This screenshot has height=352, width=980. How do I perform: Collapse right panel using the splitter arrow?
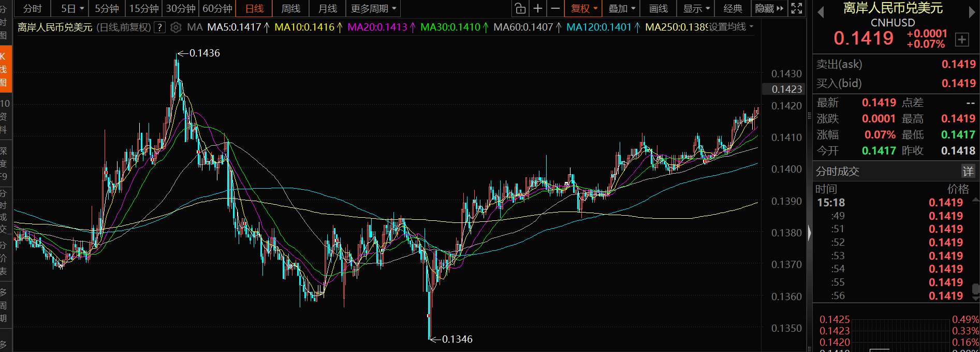coord(810,233)
